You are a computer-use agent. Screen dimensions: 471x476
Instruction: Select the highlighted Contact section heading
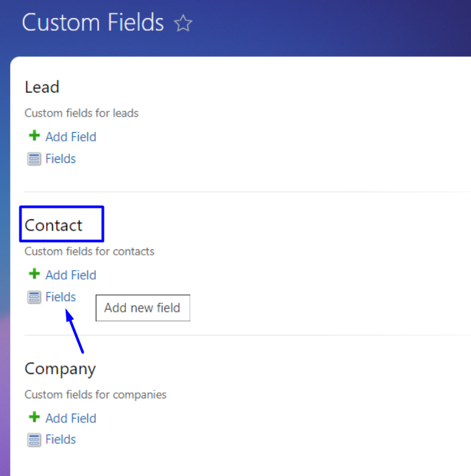pyautogui.click(x=54, y=225)
